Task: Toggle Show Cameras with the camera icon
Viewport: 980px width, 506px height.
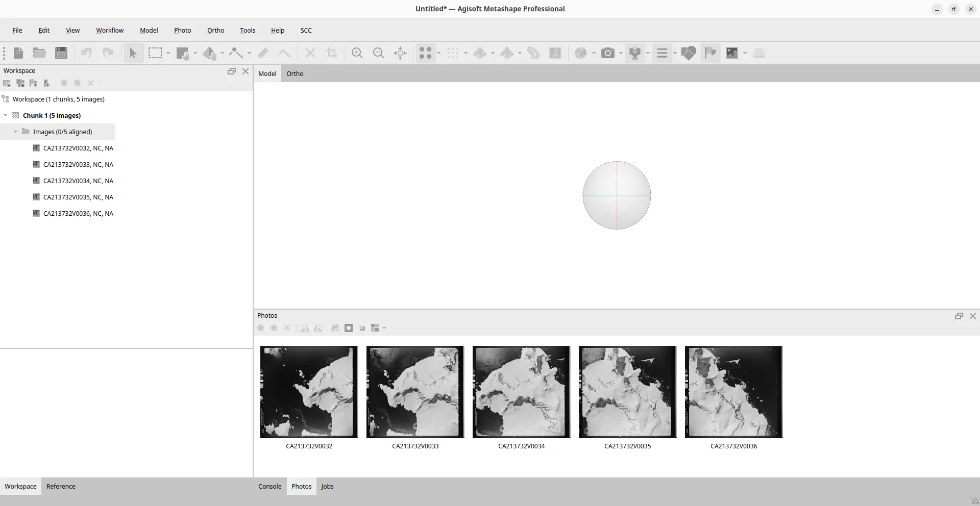Action: (x=608, y=53)
